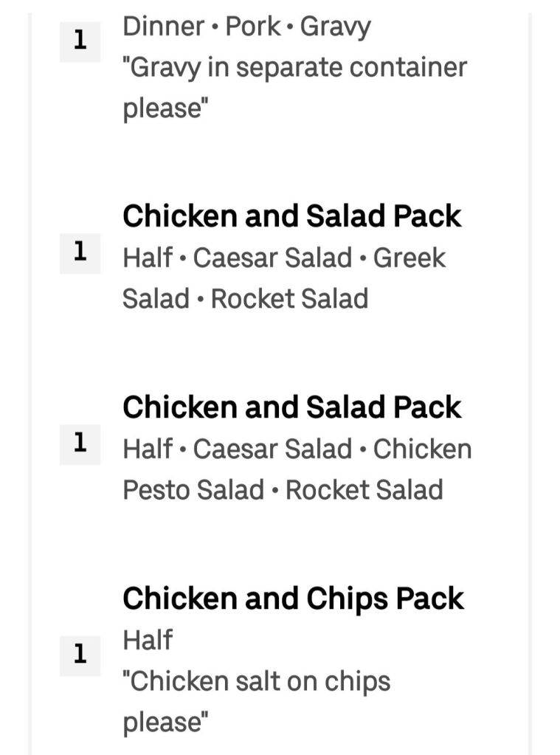
Task: Select the Half option under Chips Pack
Action: click(x=148, y=640)
